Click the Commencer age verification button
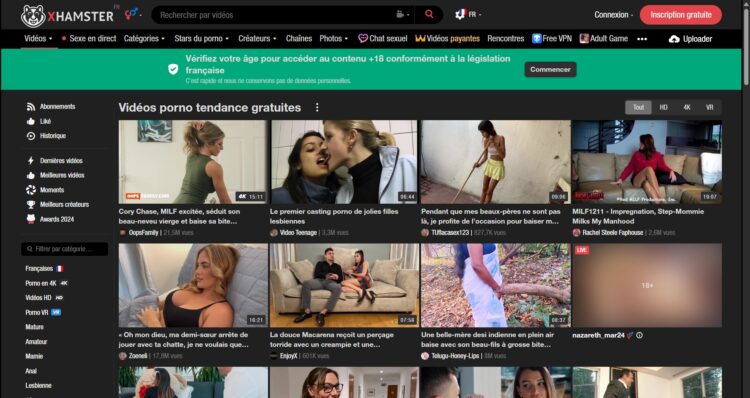Screen dimensions: 750x398 [550, 69]
